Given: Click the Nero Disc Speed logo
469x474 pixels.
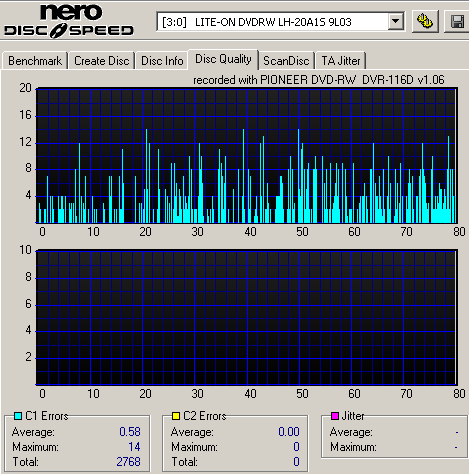Looking at the screenshot, I should click(69, 21).
